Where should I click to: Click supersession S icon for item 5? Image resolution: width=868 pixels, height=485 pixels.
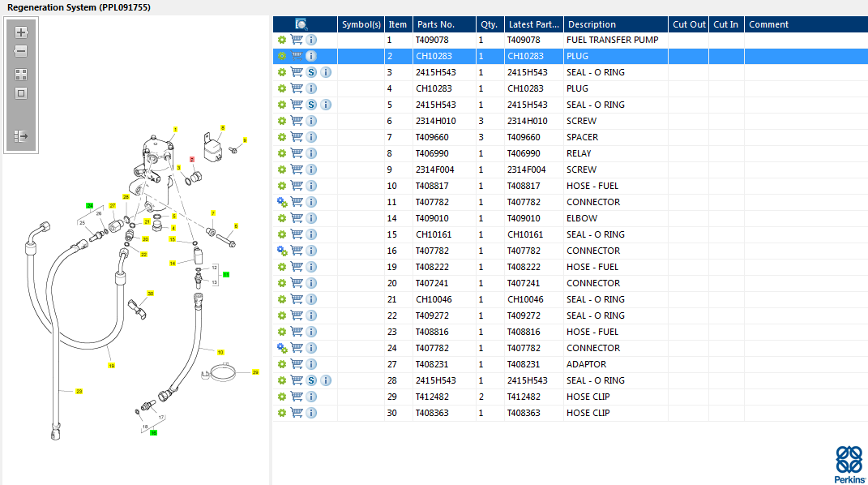(x=311, y=105)
